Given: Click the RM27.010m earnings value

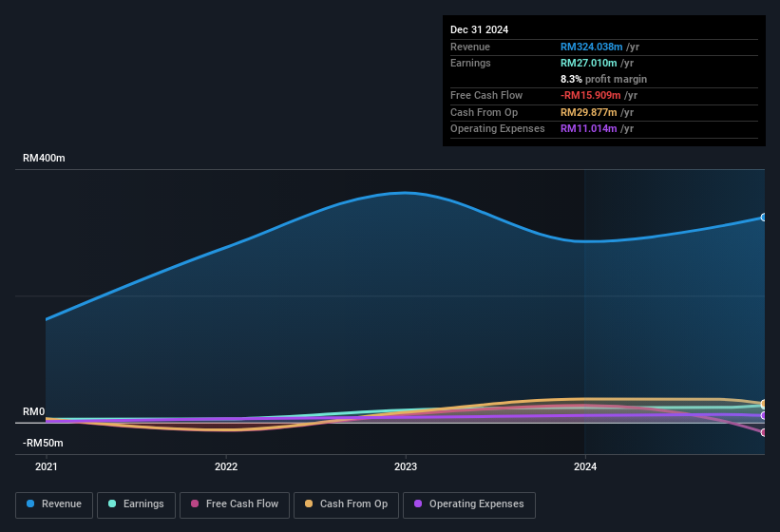Looking at the screenshot, I should [x=588, y=63].
